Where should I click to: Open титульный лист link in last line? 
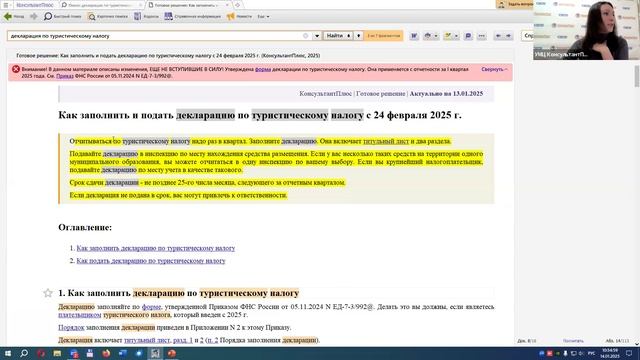click(x=147, y=340)
